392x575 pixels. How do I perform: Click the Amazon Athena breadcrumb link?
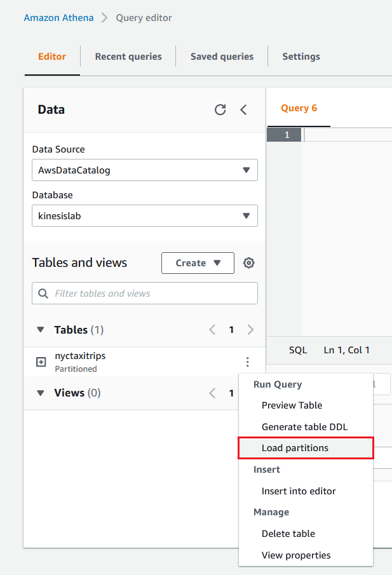click(x=58, y=18)
